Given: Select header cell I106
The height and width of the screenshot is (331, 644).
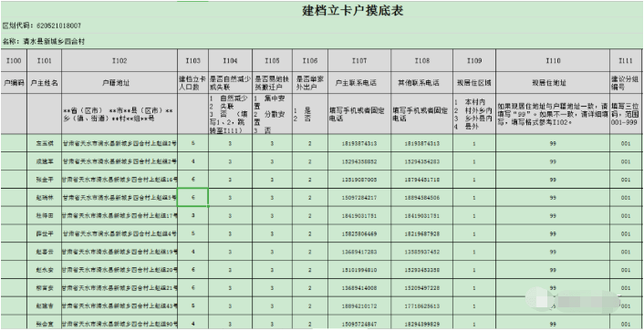Looking at the screenshot, I should (x=310, y=61).
